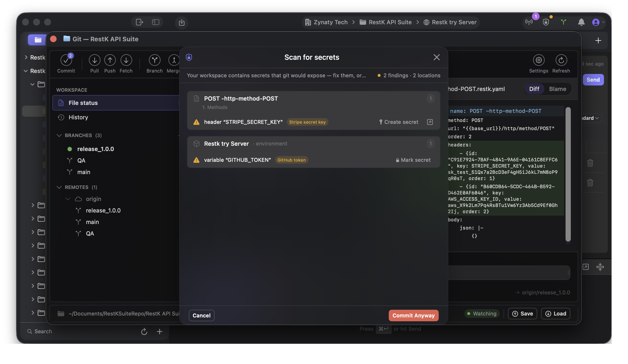Click the shield icon in scan dialog header
This screenshot has width=628, height=364.
coord(189,57)
